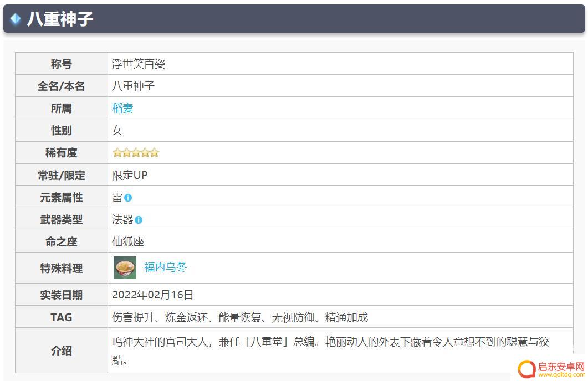
Task: Open the 稻妻 region link
Action: 122,109
